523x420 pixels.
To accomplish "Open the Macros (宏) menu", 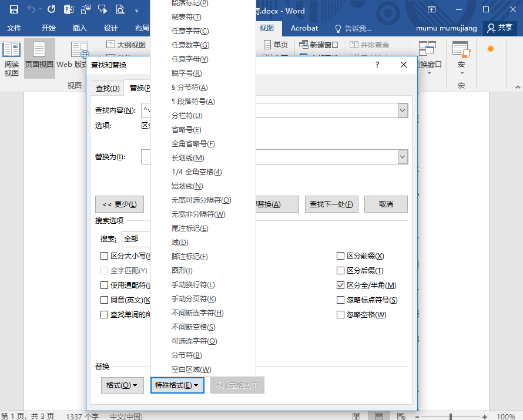I will click(x=462, y=59).
